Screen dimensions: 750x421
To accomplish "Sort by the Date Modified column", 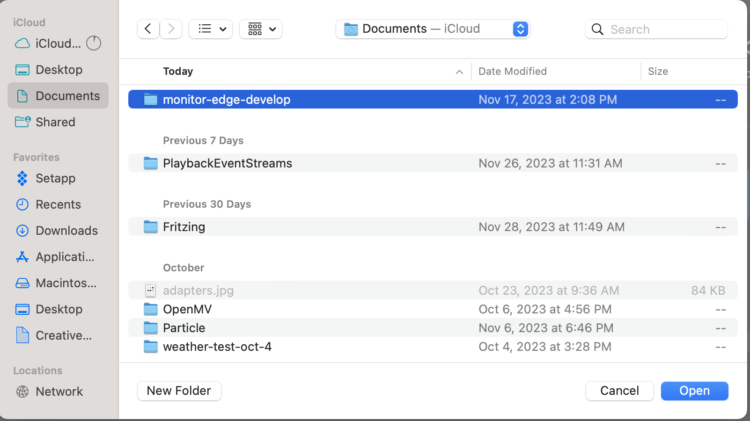I will (513, 71).
